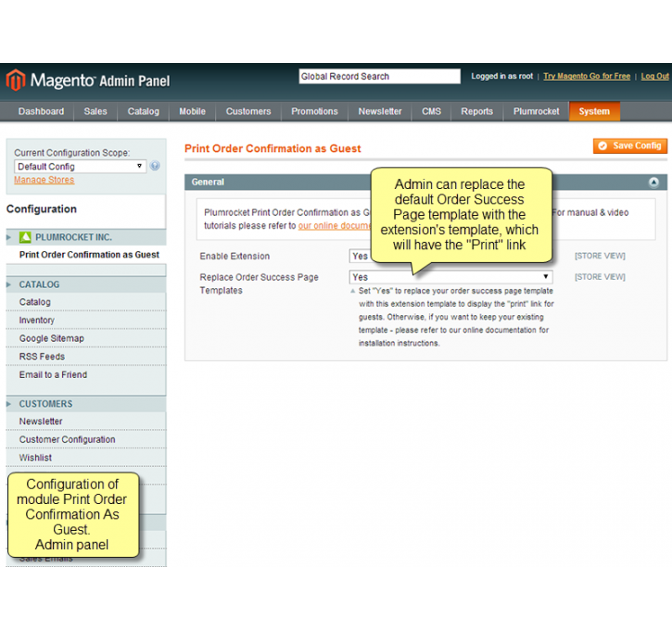Click STORE VIEW label beside Enable Extension
Viewport: 672px width, 630px height.
pyautogui.click(x=600, y=256)
